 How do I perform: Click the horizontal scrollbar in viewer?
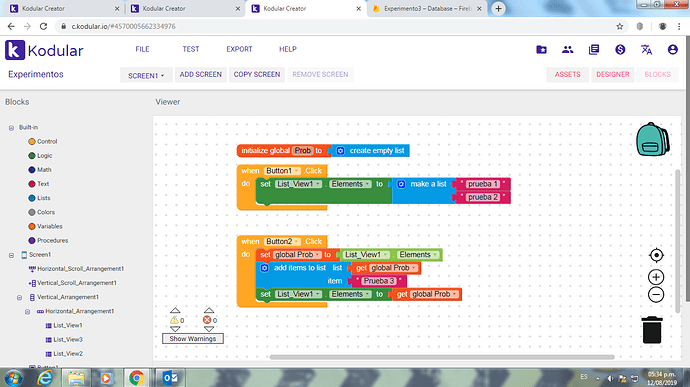[442, 357]
